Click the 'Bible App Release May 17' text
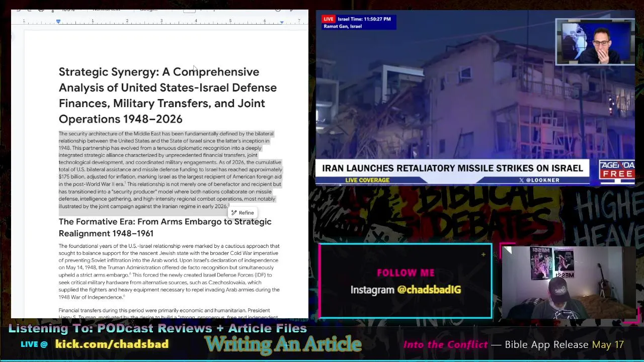Screen dimensions: 644x362 pos(564,345)
